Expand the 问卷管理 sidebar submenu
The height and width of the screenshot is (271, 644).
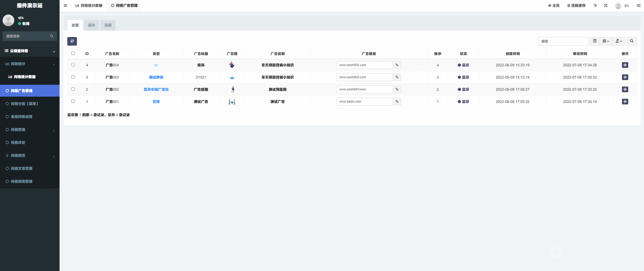click(x=29, y=130)
